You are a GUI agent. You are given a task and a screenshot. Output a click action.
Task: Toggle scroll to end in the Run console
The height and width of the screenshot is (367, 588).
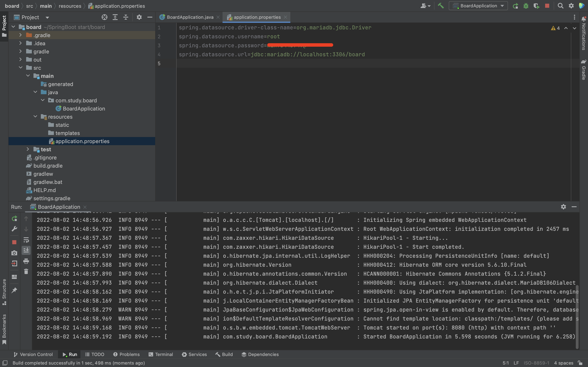26,250
